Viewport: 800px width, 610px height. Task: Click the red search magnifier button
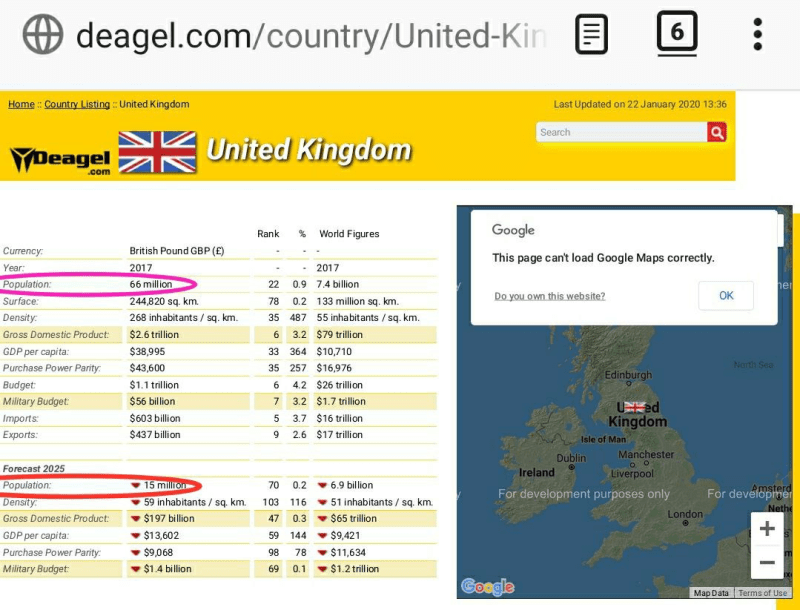717,132
